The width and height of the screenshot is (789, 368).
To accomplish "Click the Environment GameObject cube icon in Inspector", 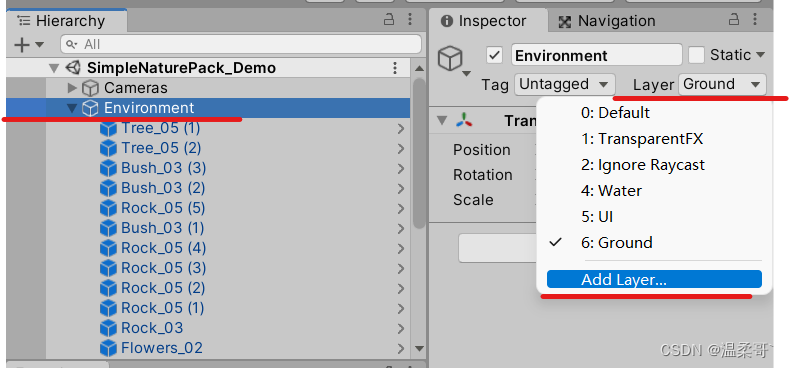I will pos(450,58).
